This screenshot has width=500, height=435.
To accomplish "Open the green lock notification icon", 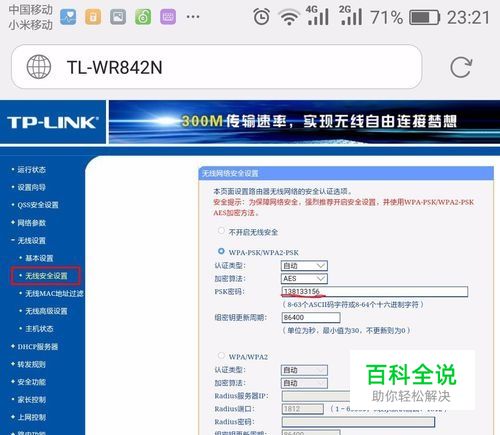I will (x=143, y=17).
